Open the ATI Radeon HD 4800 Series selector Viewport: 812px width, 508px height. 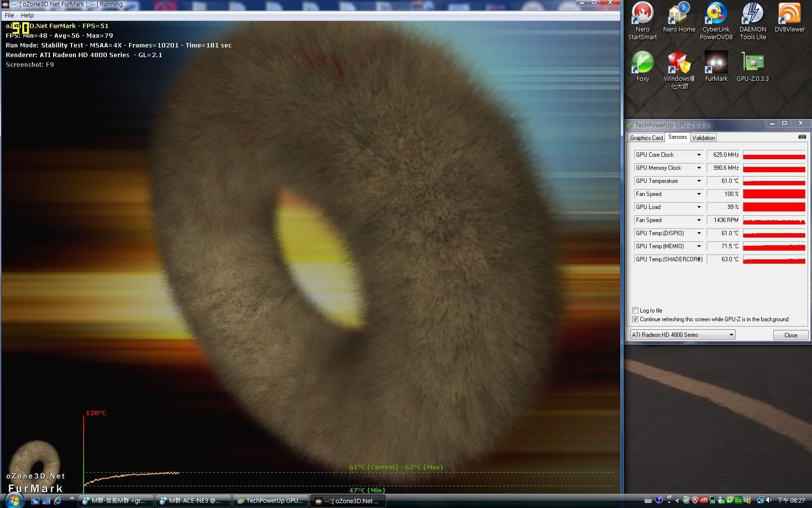(x=682, y=334)
